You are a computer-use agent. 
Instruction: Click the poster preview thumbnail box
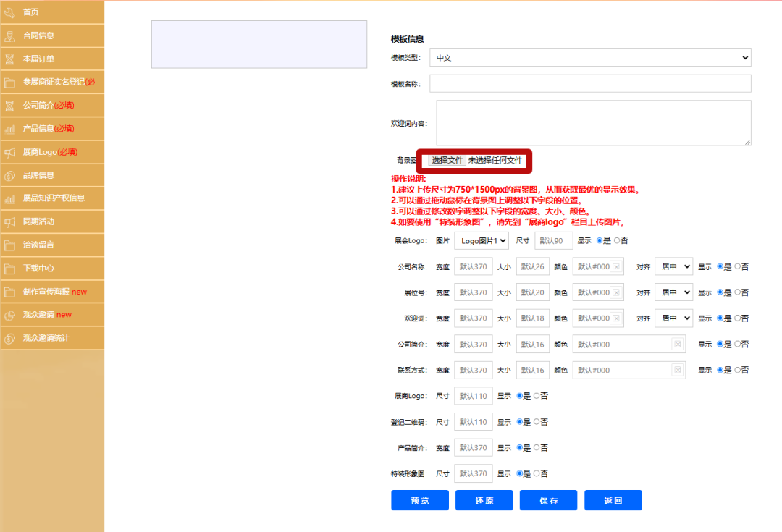259,44
